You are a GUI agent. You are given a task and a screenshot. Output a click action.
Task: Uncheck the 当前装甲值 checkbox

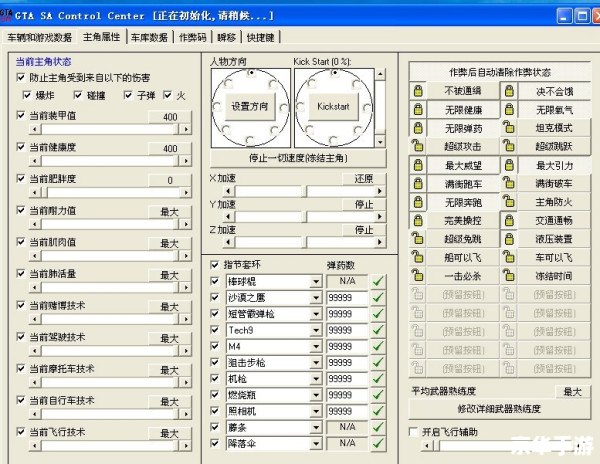click(21, 115)
